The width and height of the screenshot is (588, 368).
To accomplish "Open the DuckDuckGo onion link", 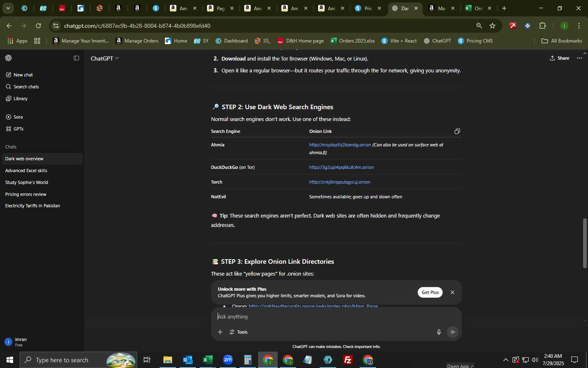I will coord(341,167).
